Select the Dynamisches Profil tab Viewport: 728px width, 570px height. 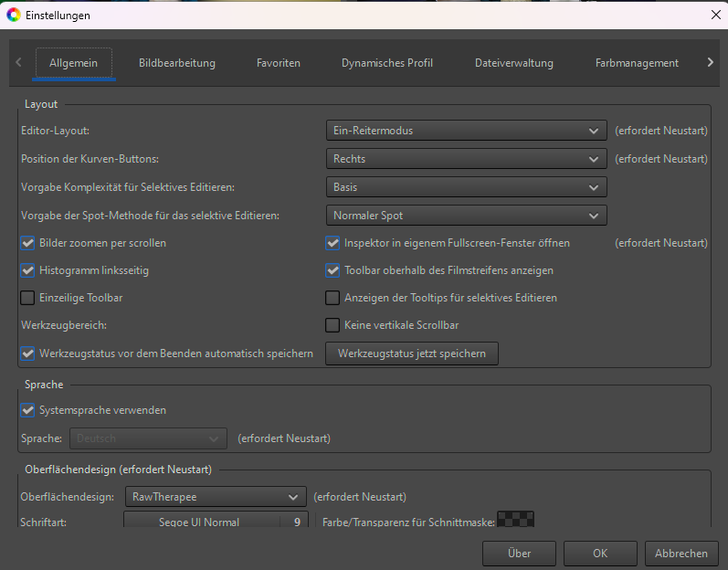(387, 63)
